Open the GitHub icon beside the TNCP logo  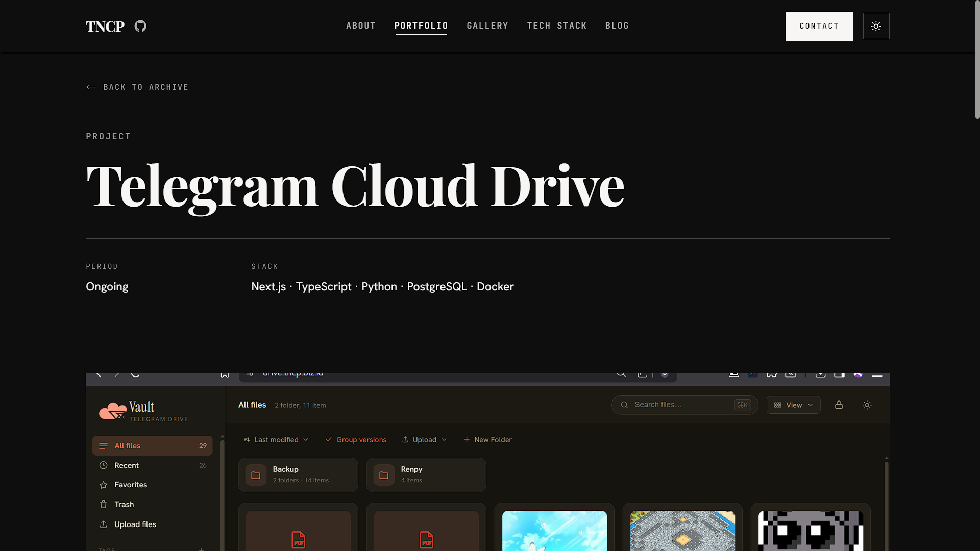(x=140, y=26)
